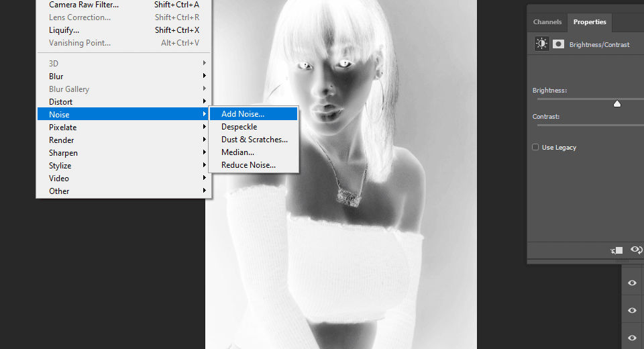The image size is (644, 349).
Task: Click the view previous state eye icon
Action: 637,250
